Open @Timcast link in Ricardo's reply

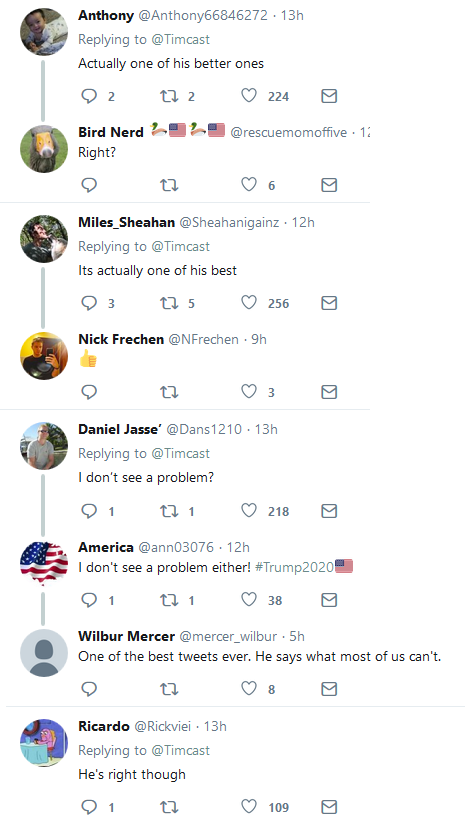pyautogui.click(x=180, y=750)
